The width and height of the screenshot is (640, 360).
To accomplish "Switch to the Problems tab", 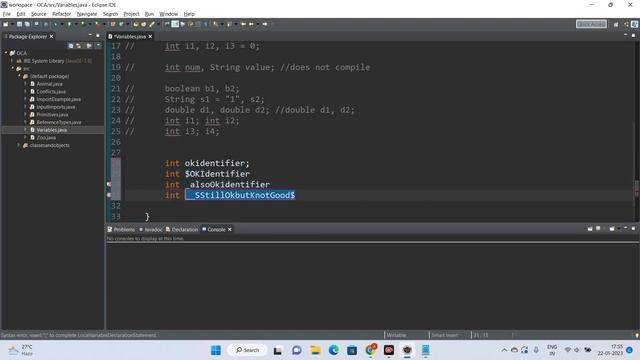I will click(x=121, y=229).
